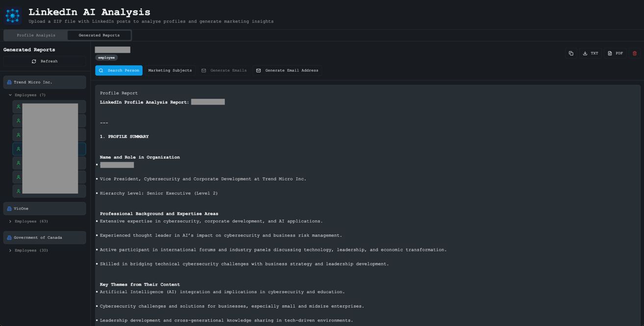Image resolution: width=644 pixels, height=326 pixels.
Task: Refresh the Generated Reports list
Action: point(45,61)
